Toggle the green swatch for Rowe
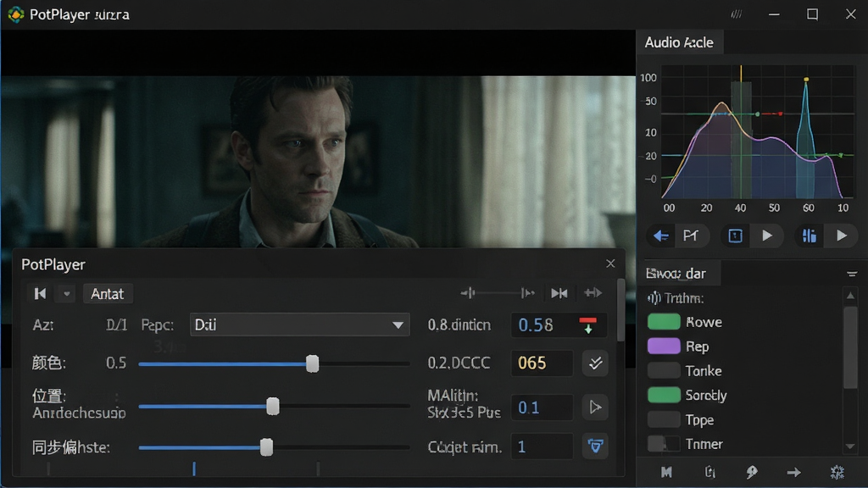The image size is (868, 488). tap(664, 322)
